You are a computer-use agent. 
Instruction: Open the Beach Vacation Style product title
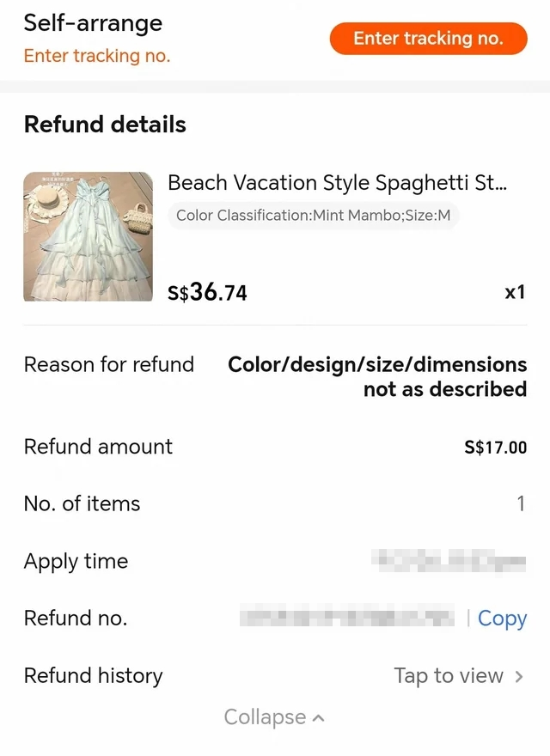337,183
